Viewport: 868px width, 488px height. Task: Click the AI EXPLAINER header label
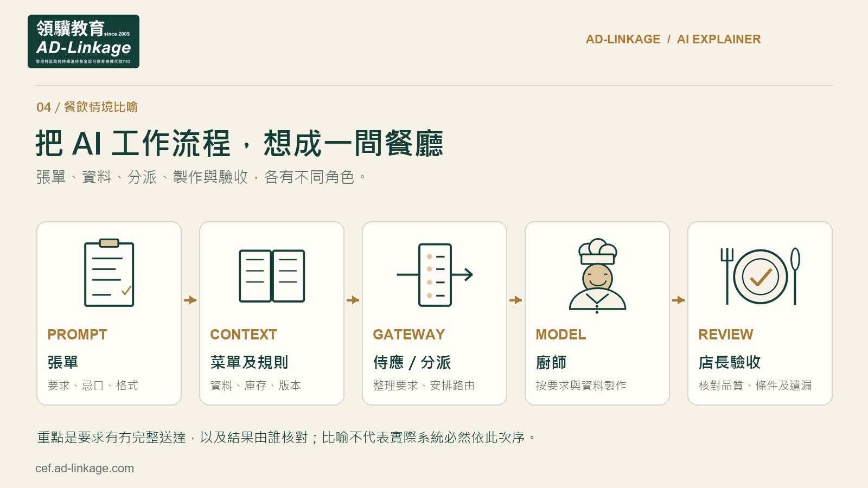[x=719, y=40]
